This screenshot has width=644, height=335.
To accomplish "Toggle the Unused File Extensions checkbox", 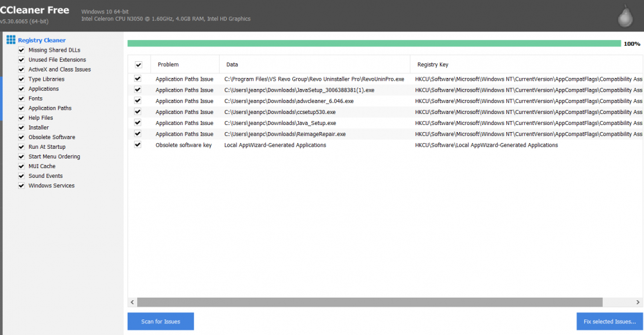I will 22,60.
